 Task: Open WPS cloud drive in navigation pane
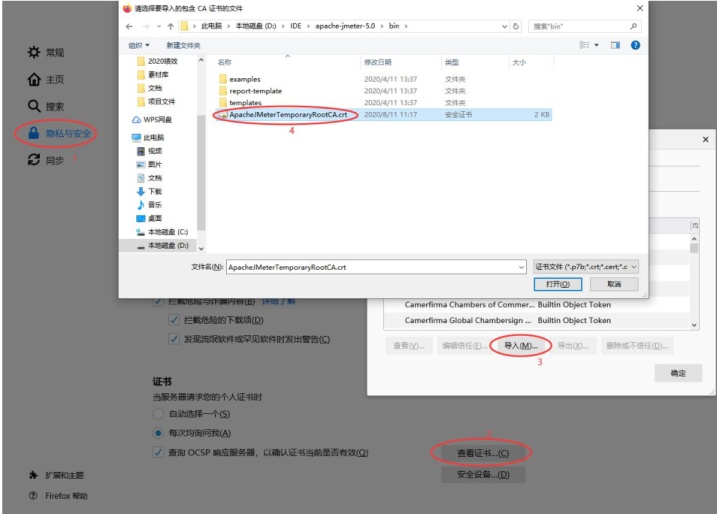152,119
